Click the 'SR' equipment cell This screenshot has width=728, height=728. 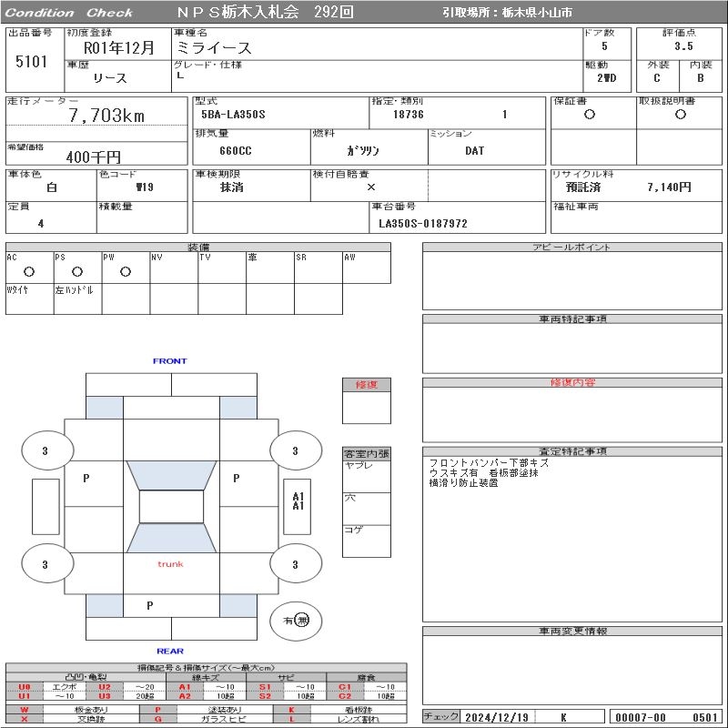(318, 268)
